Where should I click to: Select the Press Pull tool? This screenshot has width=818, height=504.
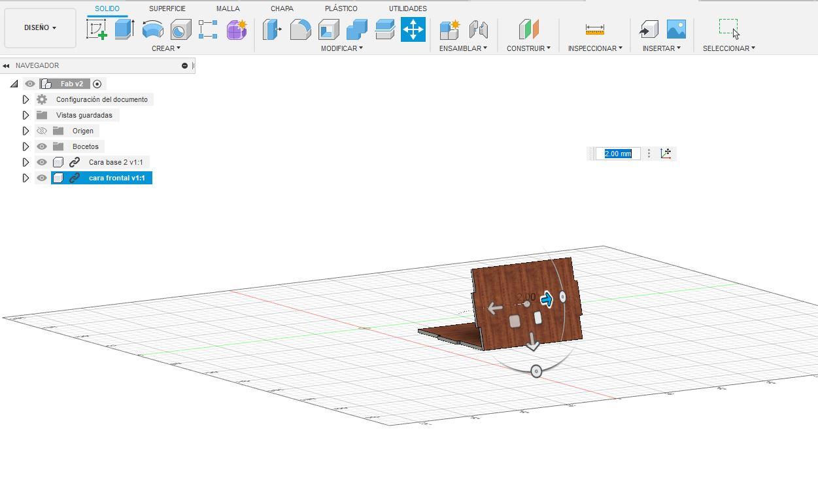pyautogui.click(x=272, y=29)
